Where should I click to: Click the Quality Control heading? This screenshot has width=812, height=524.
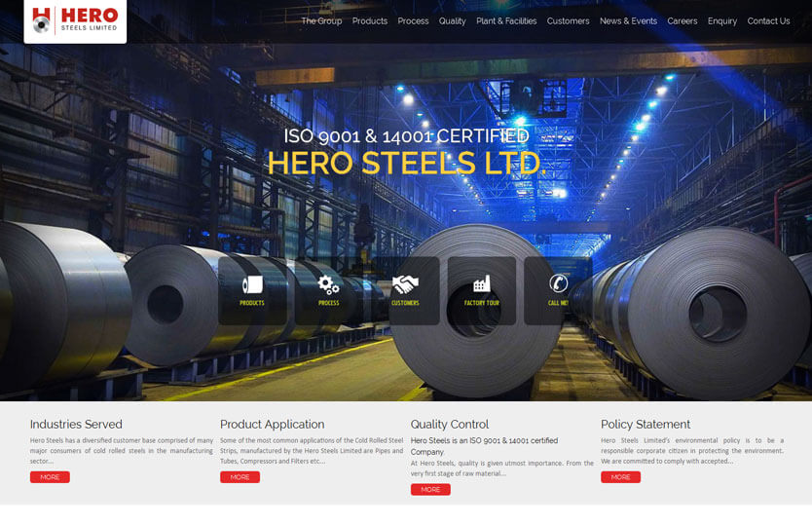450,424
